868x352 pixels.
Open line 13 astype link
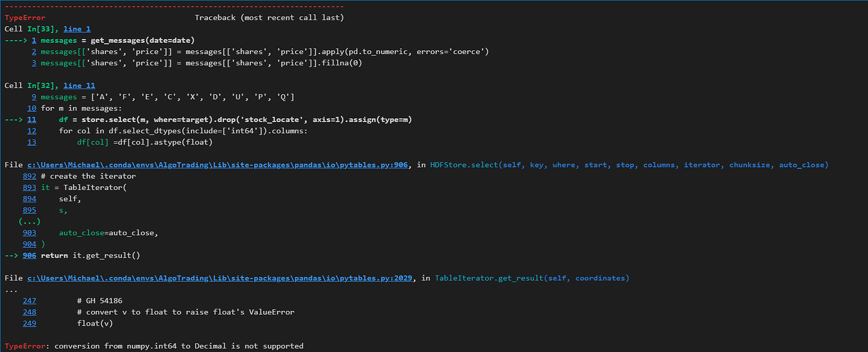pyautogui.click(x=31, y=142)
